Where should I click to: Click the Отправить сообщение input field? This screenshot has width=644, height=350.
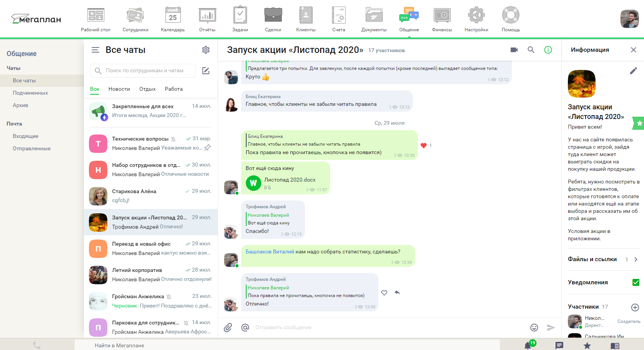click(388, 328)
